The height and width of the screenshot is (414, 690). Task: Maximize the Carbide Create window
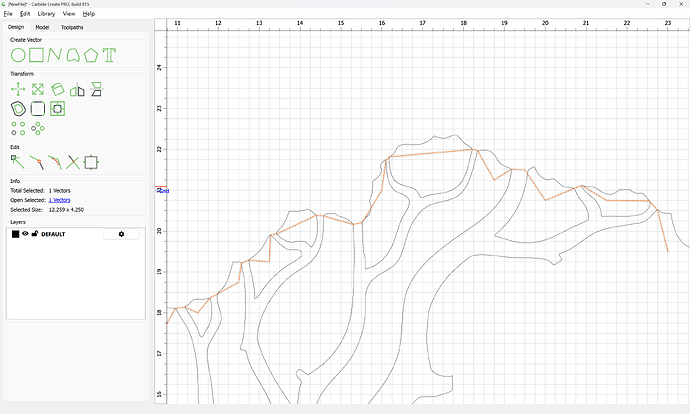tap(664, 4)
